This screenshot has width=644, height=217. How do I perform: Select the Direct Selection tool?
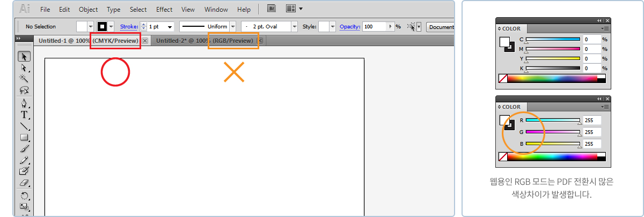(24, 68)
